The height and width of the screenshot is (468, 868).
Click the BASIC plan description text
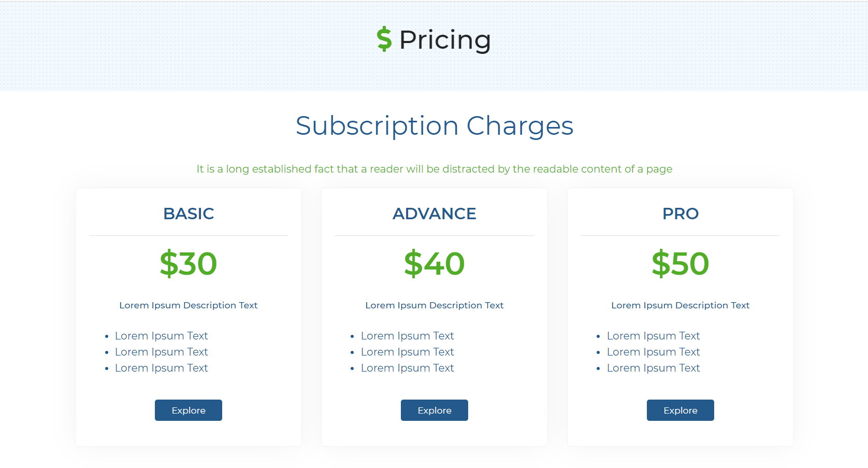(x=189, y=305)
